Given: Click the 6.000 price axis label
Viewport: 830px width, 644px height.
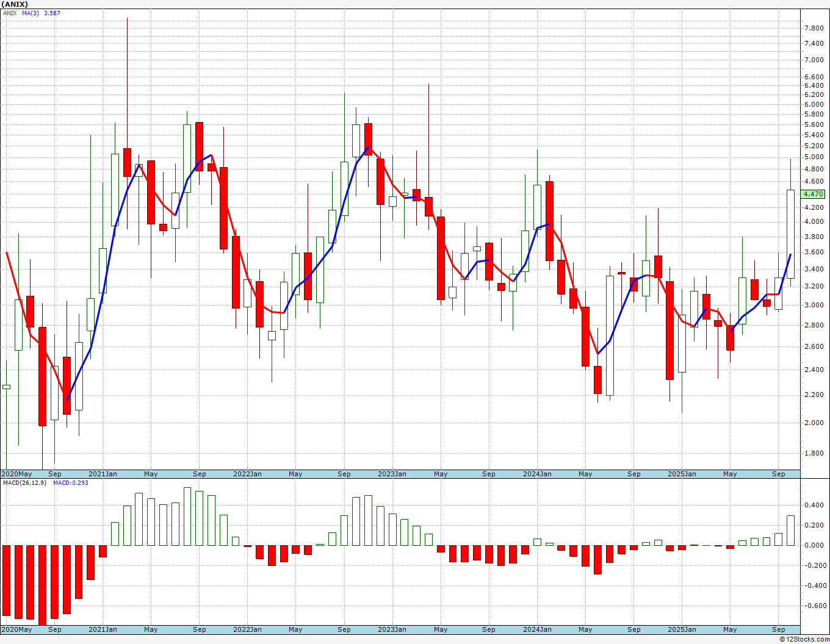Looking at the screenshot, I should [814, 104].
